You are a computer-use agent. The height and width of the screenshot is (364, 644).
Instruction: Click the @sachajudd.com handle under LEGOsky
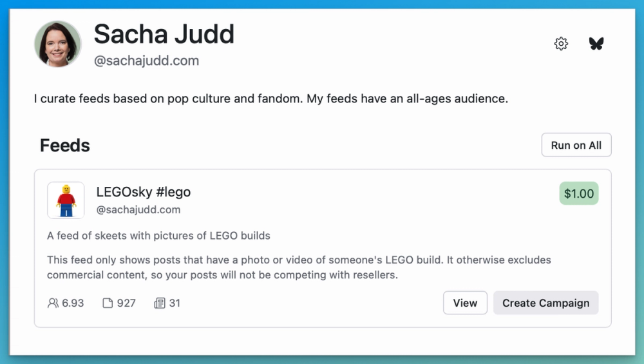tap(138, 210)
